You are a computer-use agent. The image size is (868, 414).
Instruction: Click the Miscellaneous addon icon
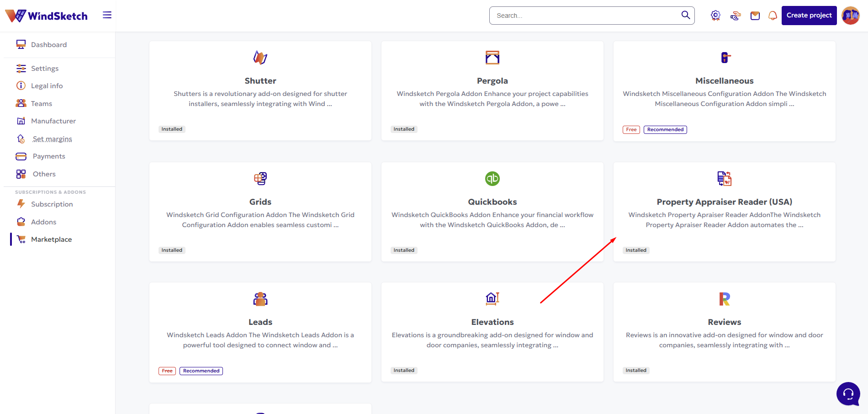725,58
